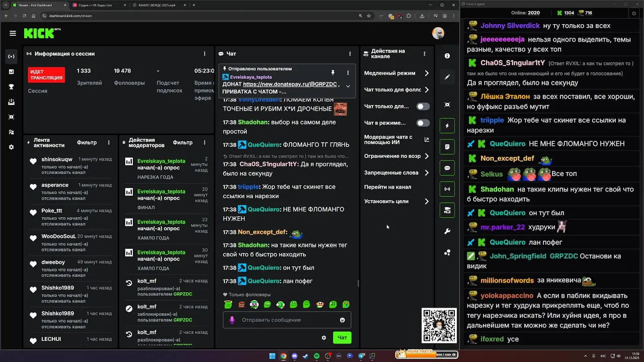Toggle the lightning activity feed widget
Screen dimensions: 644x362
[447, 126]
